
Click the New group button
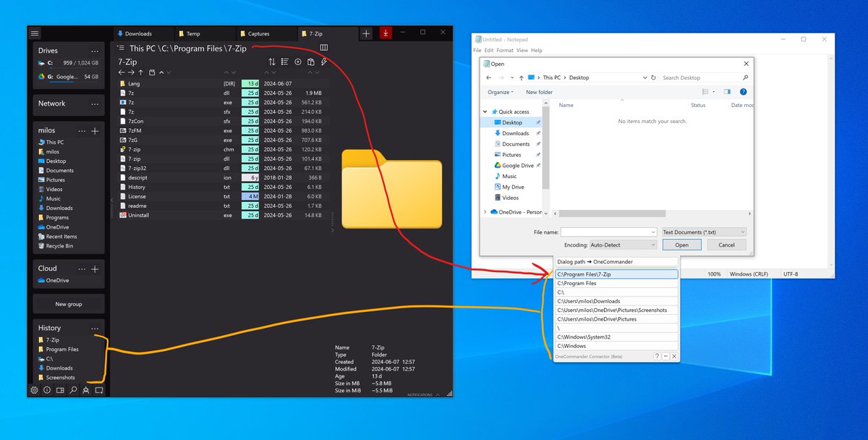(x=69, y=304)
